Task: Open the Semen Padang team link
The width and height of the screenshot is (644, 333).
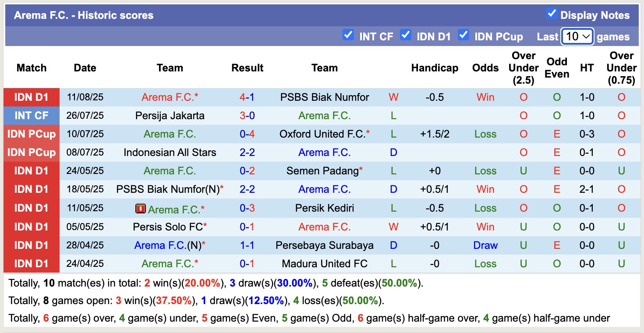Action: tap(322, 171)
